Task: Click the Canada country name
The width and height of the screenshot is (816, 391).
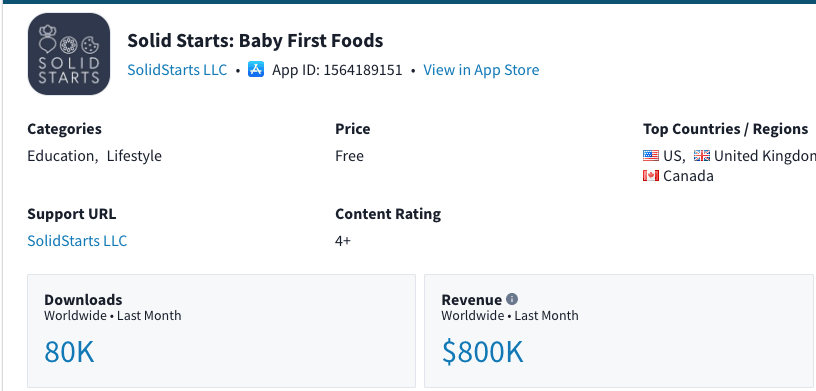Action: point(688,176)
